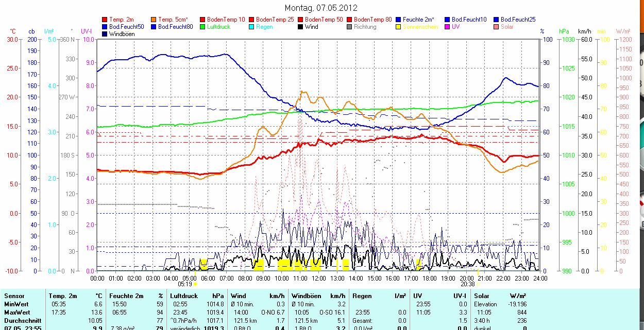Click the yellow Sonnenschein legend swatch

pos(398,27)
